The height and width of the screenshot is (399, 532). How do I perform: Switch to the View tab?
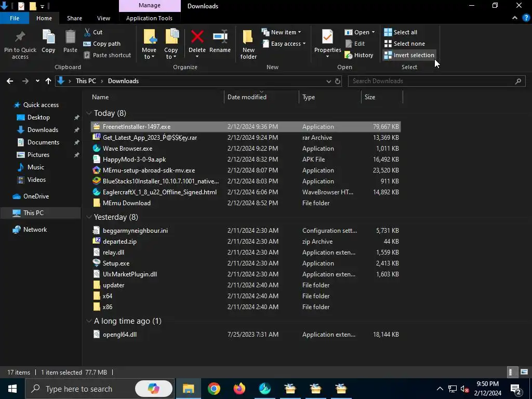103,18
